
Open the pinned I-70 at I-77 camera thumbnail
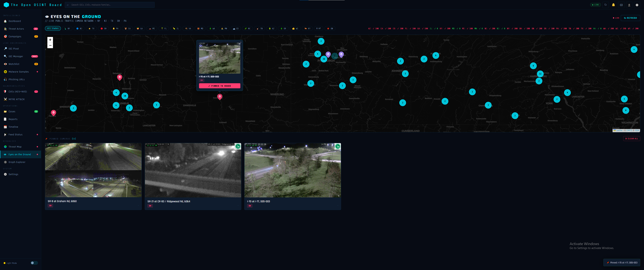292,170
